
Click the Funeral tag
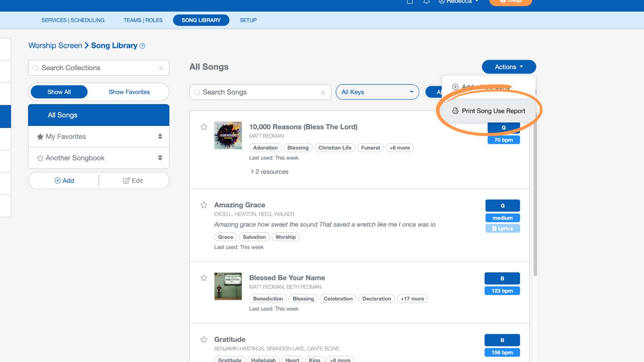coord(370,148)
